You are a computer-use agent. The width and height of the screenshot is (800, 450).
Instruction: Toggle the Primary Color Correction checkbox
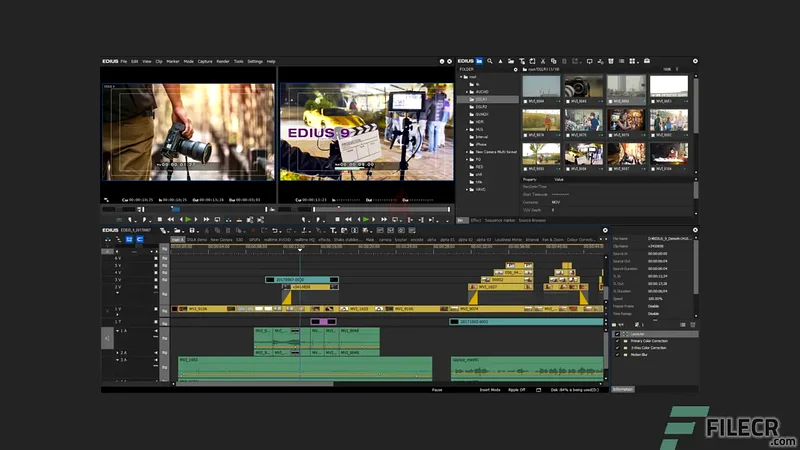[x=617, y=341]
